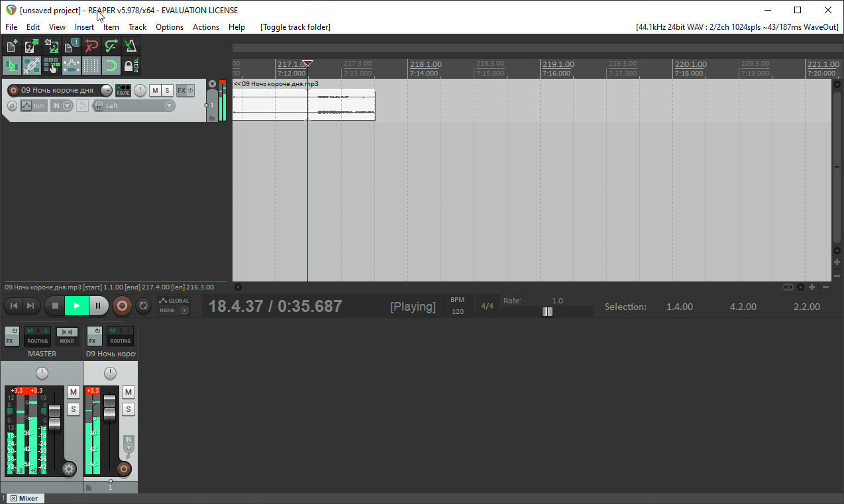The width and height of the screenshot is (844, 504).
Task: Toggle Master MONO button in mixer
Action: [x=67, y=336]
